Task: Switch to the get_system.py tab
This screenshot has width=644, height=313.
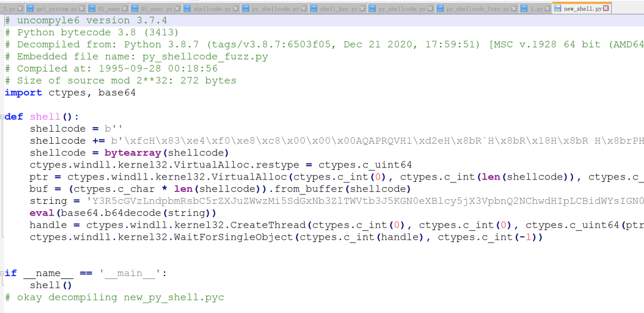Action: coord(55,8)
